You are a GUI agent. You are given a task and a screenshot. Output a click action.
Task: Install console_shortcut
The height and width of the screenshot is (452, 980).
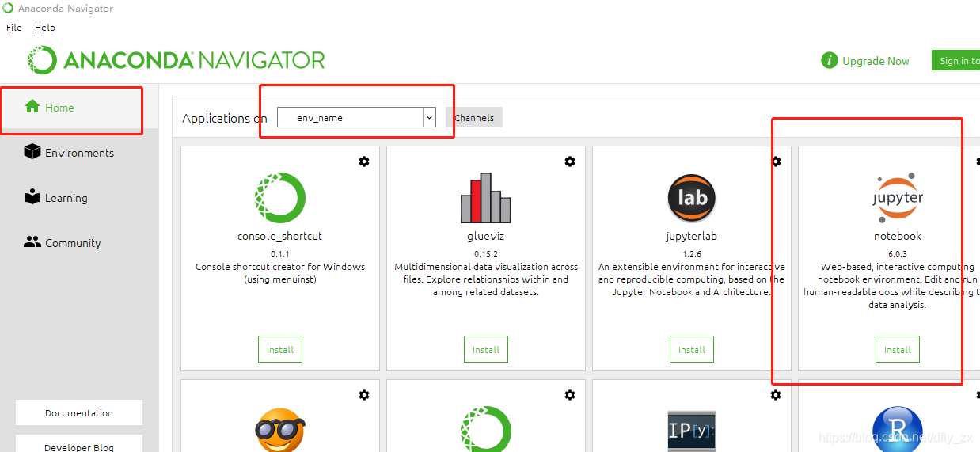pos(280,349)
